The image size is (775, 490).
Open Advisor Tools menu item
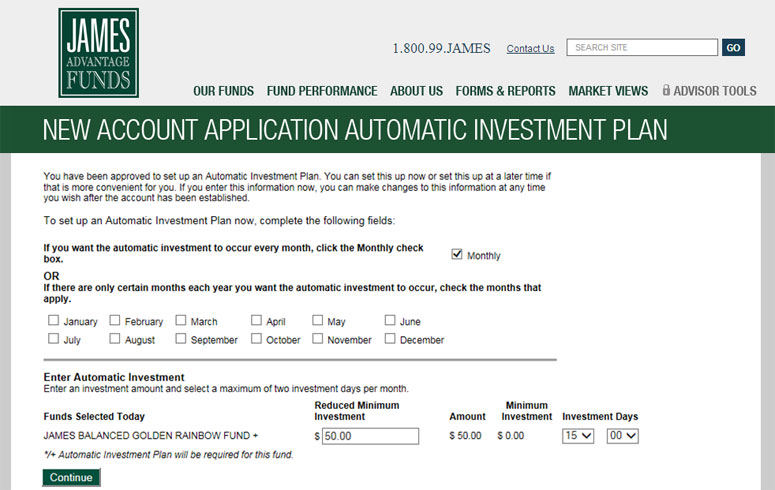point(710,91)
